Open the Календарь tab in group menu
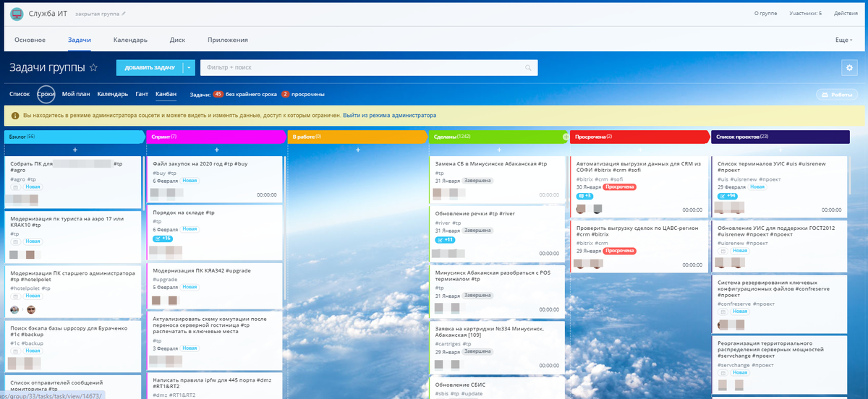This screenshot has width=868, height=399. pyautogui.click(x=130, y=40)
